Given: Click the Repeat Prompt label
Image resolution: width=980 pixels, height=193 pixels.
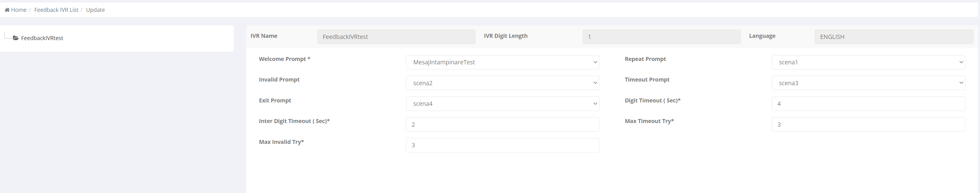Looking at the screenshot, I should pos(645,59).
